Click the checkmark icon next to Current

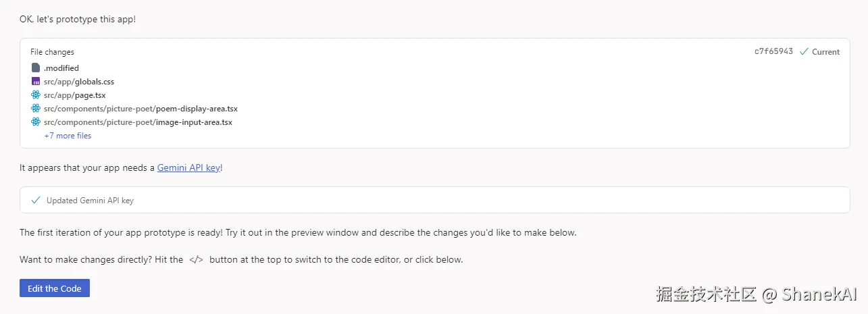(804, 51)
